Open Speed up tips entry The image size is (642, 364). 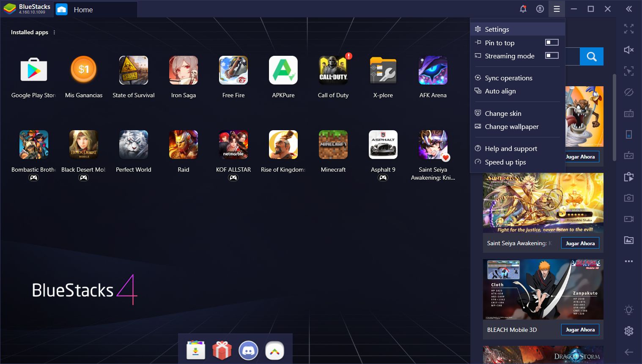pos(518,162)
